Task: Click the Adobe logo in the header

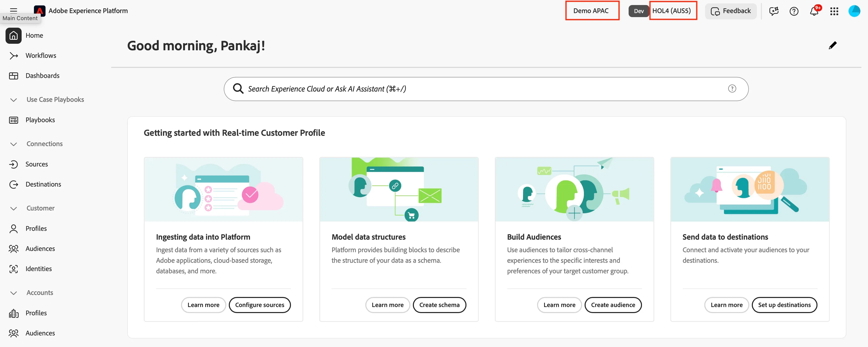Action: [x=40, y=11]
